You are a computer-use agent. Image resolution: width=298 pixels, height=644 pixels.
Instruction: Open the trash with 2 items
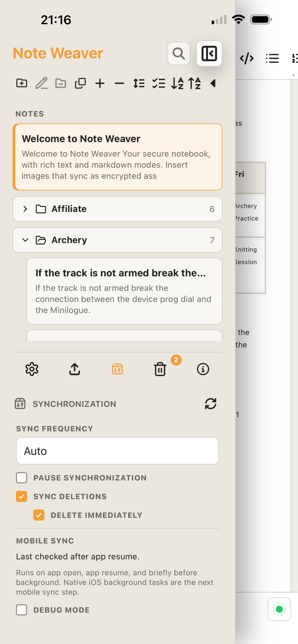click(160, 369)
